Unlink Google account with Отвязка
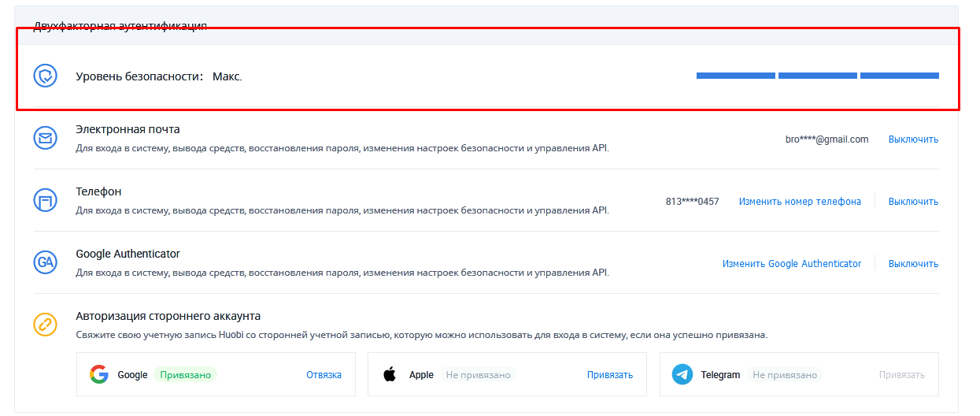Screen dimensions: 980x416 click(324, 375)
